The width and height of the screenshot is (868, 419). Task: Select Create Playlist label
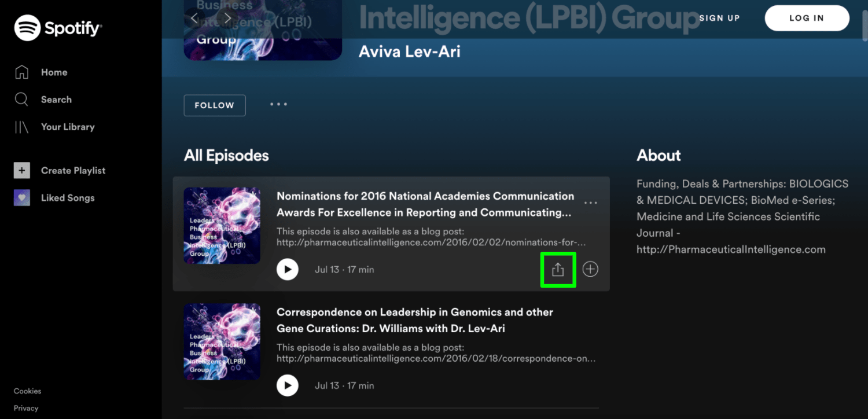pos(73,171)
